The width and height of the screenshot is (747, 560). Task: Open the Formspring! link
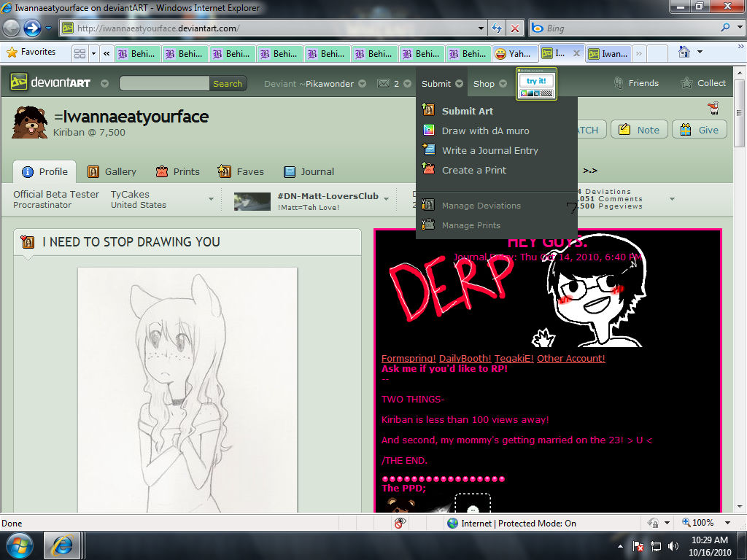point(409,359)
